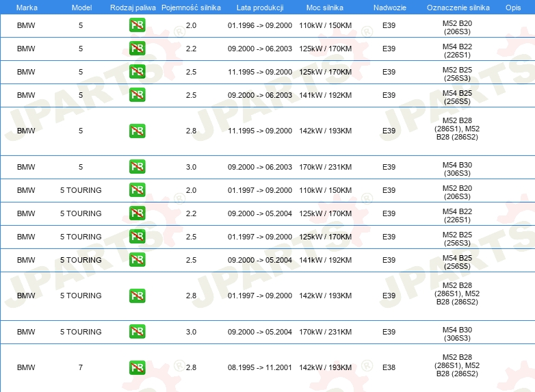
Task: Click the Opis column header
Action: (513, 8)
